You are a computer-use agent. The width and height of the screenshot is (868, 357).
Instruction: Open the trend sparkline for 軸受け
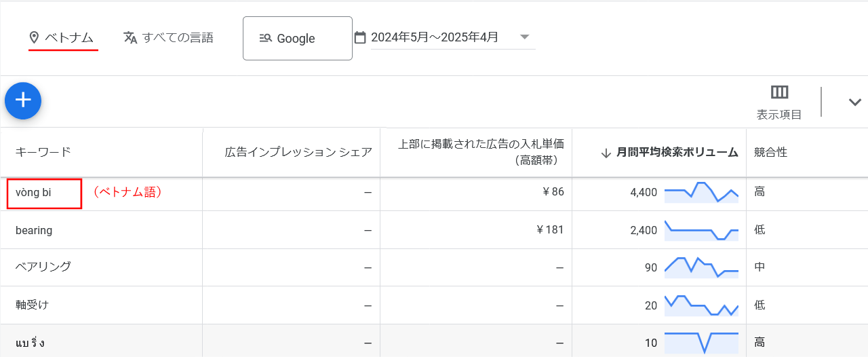point(701,305)
